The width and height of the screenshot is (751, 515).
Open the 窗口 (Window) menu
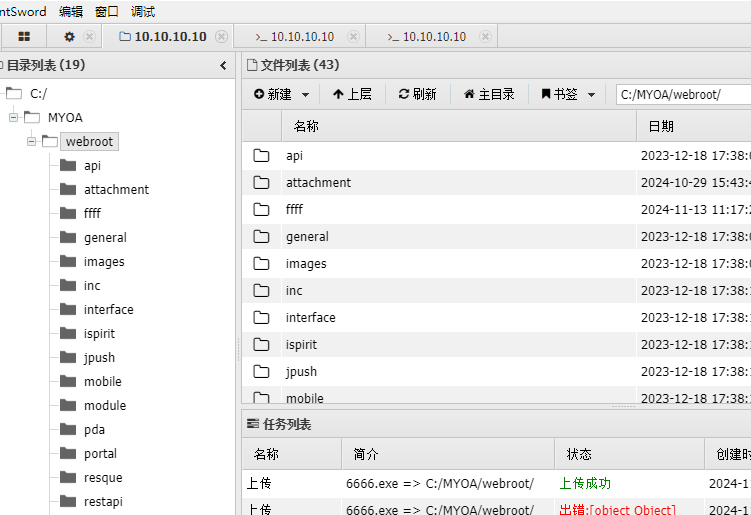coord(107,12)
